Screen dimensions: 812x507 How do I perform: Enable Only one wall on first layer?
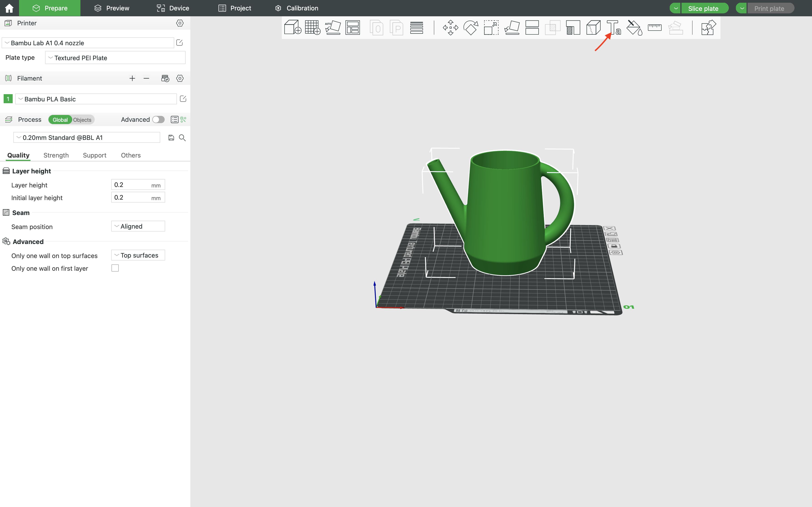[x=115, y=268]
